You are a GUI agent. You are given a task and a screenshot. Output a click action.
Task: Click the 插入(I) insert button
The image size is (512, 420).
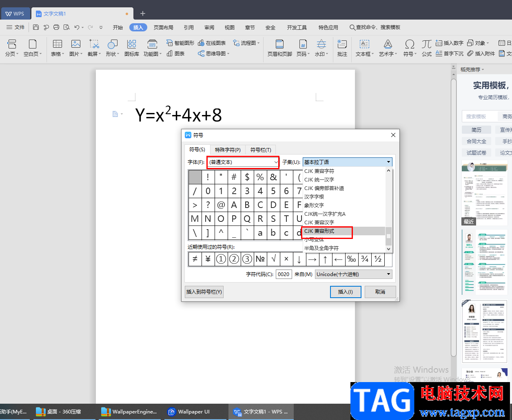coord(346,292)
